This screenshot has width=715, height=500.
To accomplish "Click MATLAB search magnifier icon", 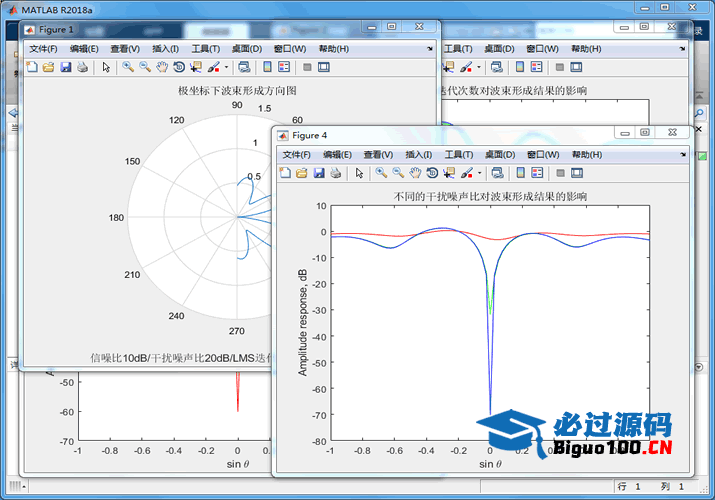I will (699, 113).
